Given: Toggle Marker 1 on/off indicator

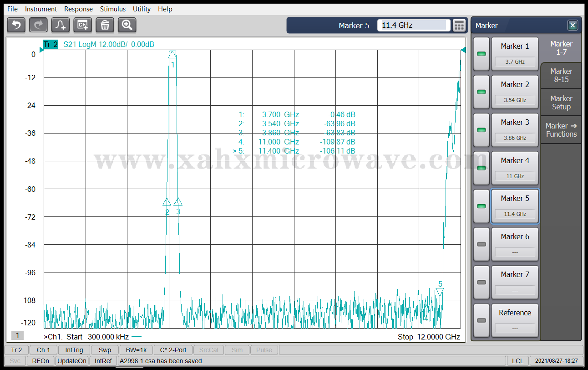Looking at the screenshot, I should (x=481, y=54).
